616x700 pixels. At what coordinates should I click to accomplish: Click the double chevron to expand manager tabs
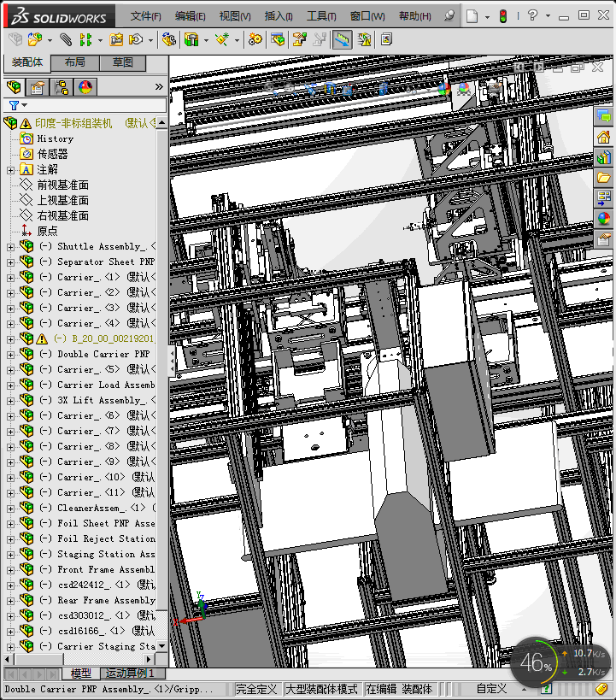[x=159, y=87]
